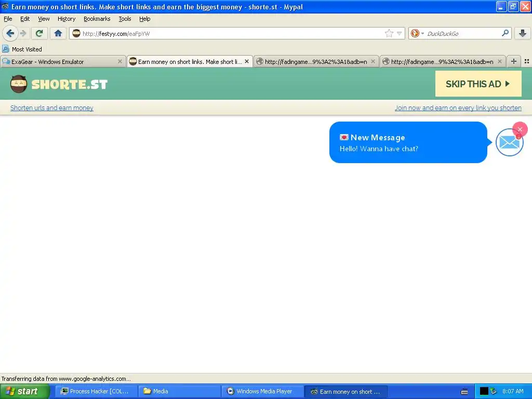532x399 pixels.
Task: Click the blue envelope message icon
Action: [x=509, y=143]
